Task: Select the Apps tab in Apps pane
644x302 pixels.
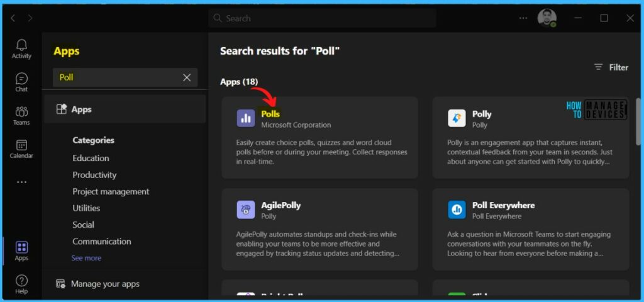Action: pyautogui.click(x=125, y=109)
